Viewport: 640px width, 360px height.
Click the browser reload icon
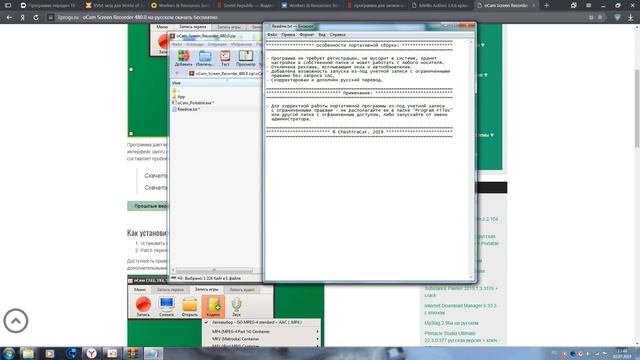tap(36, 18)
